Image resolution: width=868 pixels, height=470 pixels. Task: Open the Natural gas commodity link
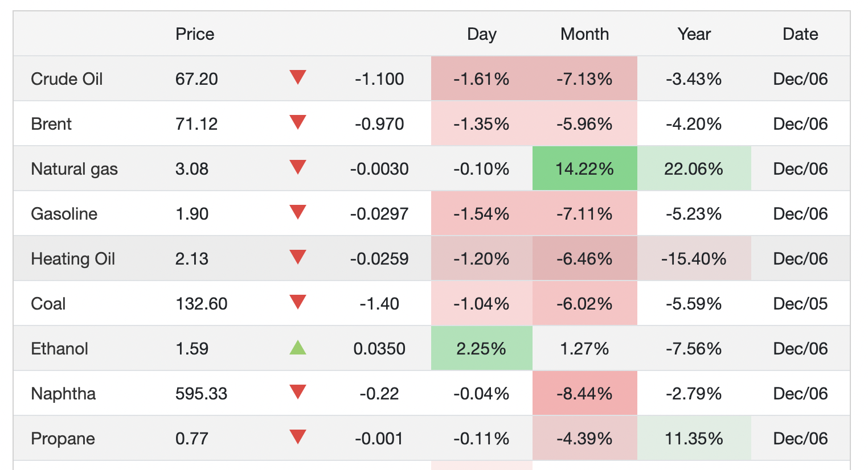(x=74, y=169)
